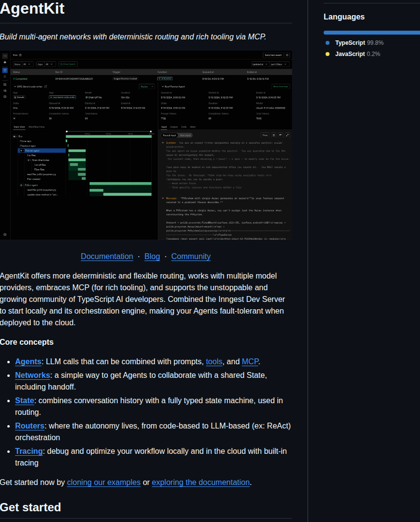The image size is (420, 522).
Task: Open the arrow dropdown beside Replay
Action: (x=152, y=87)
